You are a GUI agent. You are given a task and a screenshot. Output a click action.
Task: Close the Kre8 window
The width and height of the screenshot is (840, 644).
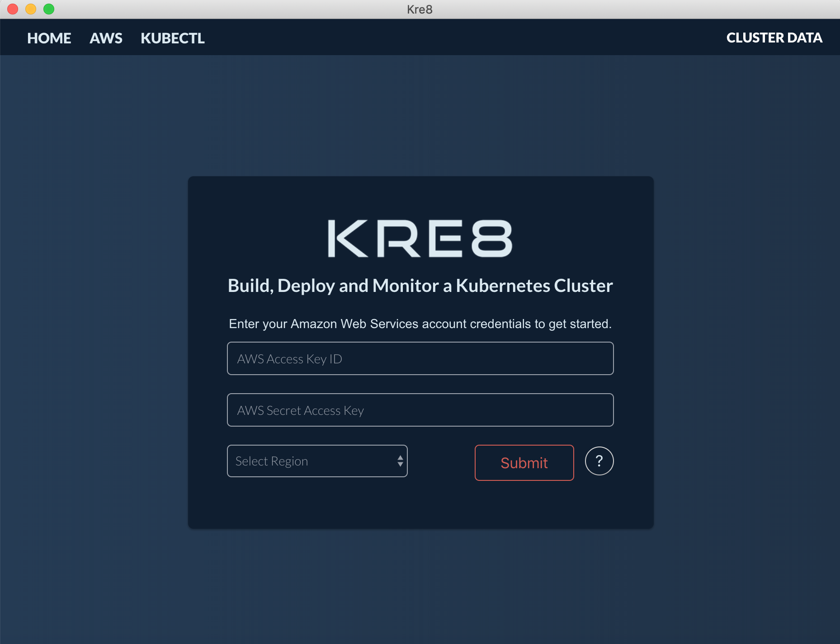[12, 9]
